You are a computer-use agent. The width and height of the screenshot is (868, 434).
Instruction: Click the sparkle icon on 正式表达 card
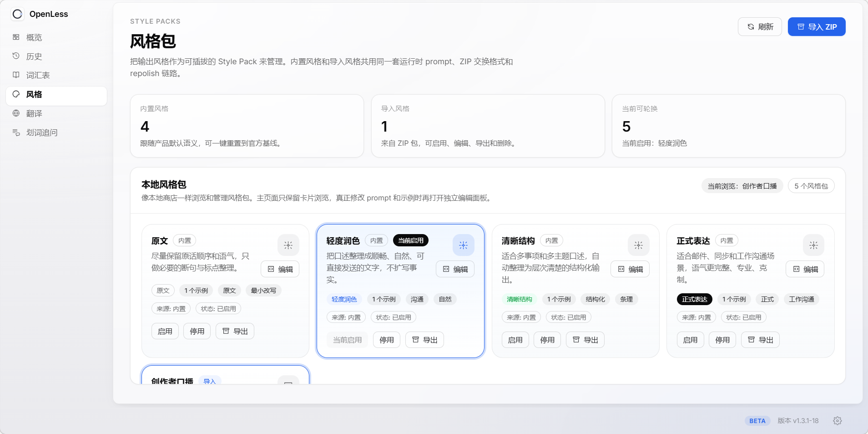(814, 245)
